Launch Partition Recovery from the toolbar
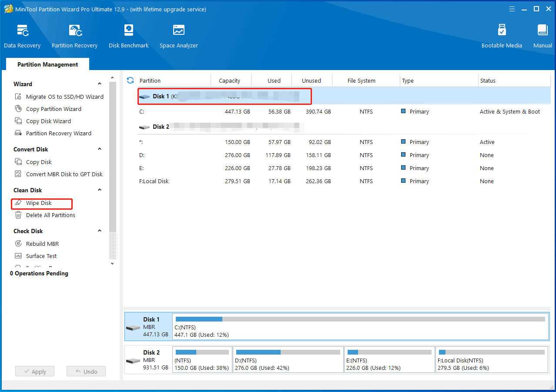This screenshot has height=392, width=556. [x=74, y=37]
